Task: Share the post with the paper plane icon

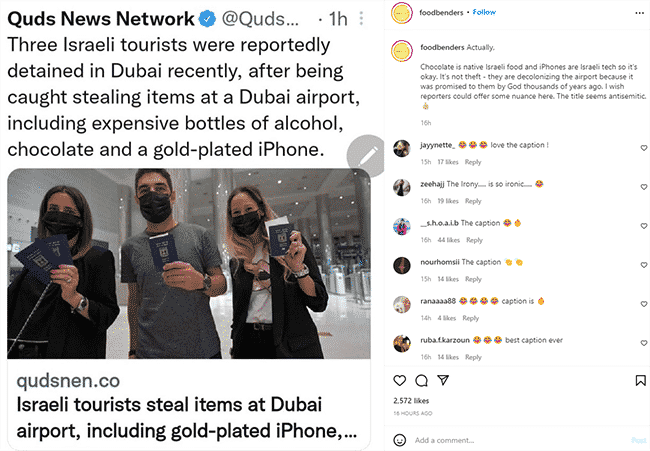Action: pos(443,380)
